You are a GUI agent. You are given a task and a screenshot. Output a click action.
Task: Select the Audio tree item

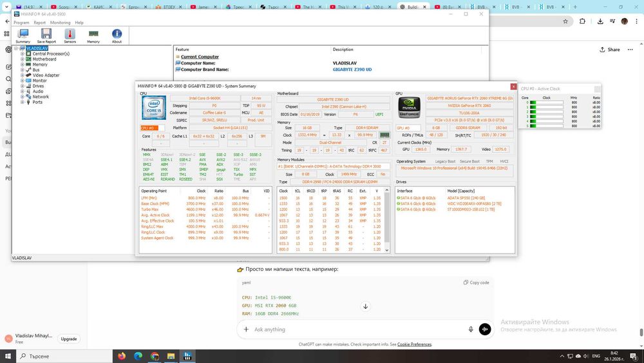pyautogui.click(x=38, y=92)
